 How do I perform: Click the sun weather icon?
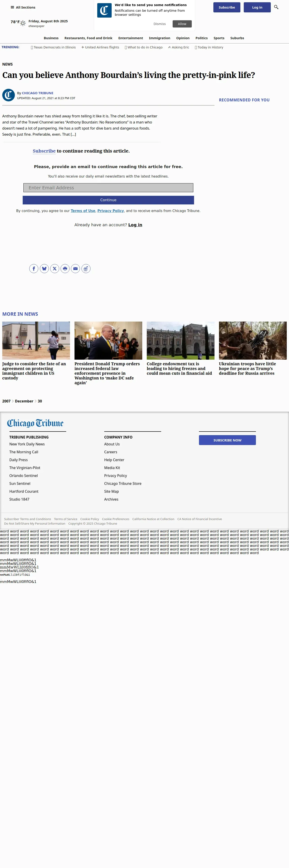(23, 23)
